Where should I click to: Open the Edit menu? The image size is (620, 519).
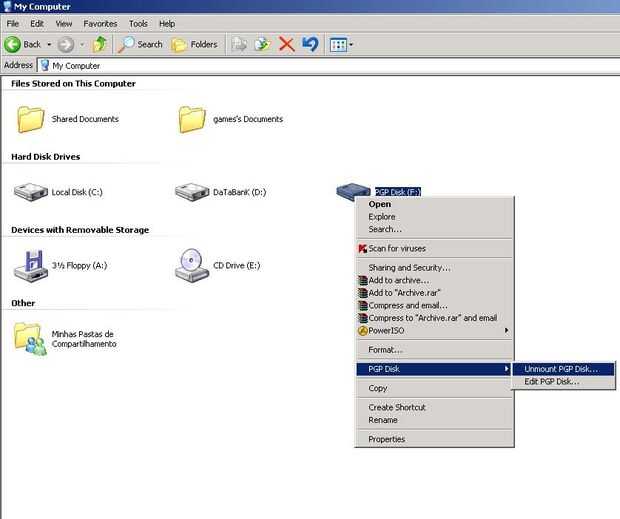pos(37,24)
